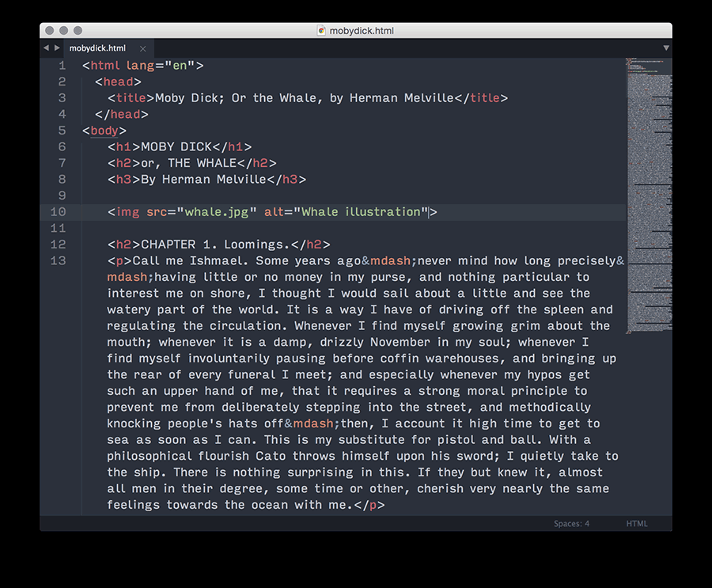Click the closing p tag at paragraph end
This screenshot has width=712, height=588.
[369, 505]
